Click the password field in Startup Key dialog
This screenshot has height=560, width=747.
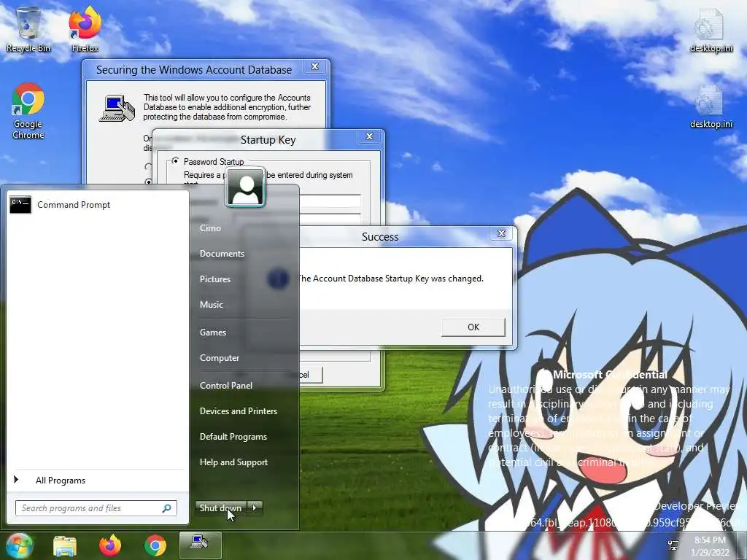pos(330,201)
